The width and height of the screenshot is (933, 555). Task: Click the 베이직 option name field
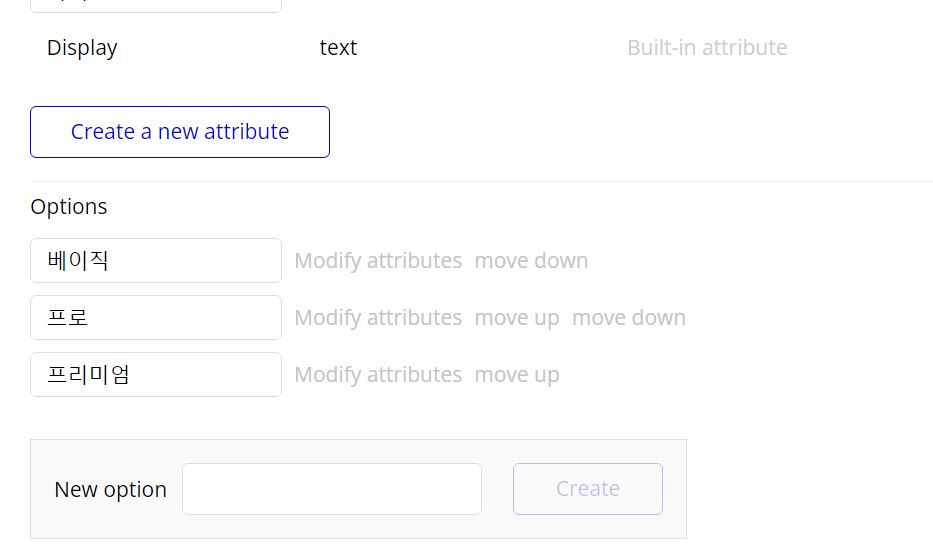coord(156,261)
